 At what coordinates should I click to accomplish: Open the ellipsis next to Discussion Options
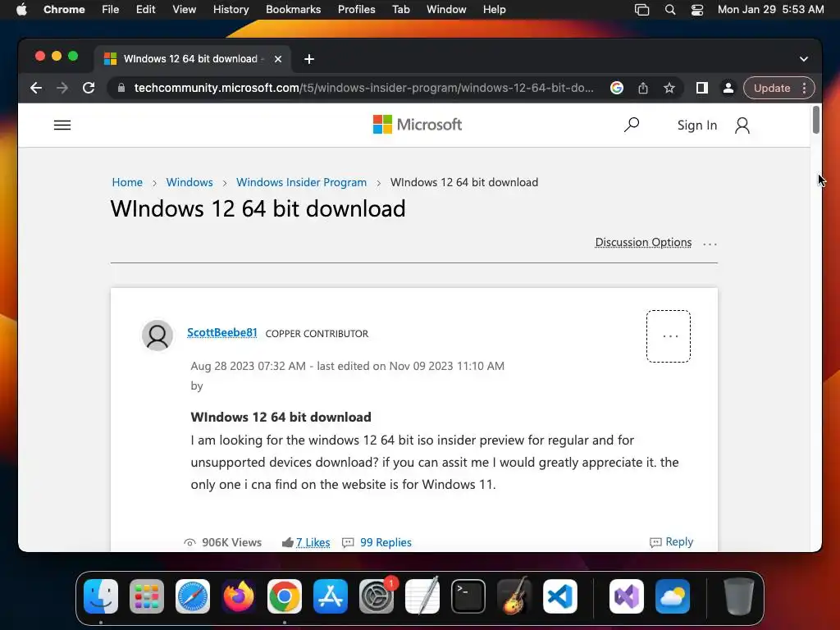710,244
